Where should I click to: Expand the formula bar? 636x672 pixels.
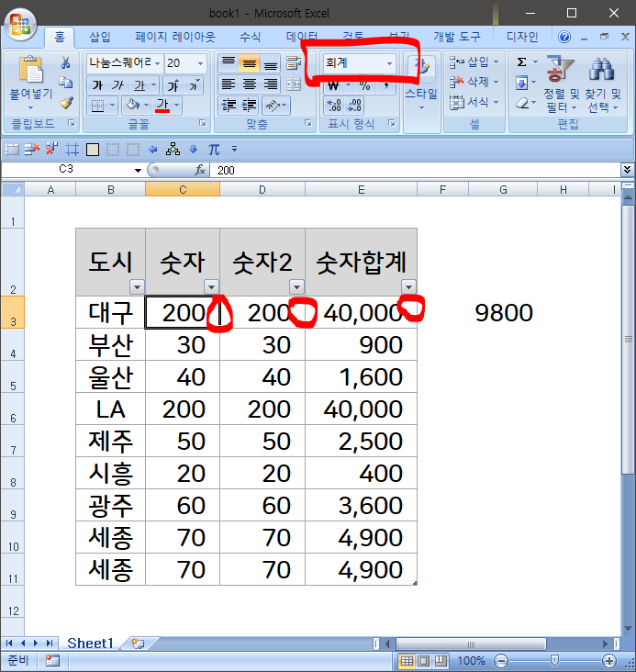[628, 170]
